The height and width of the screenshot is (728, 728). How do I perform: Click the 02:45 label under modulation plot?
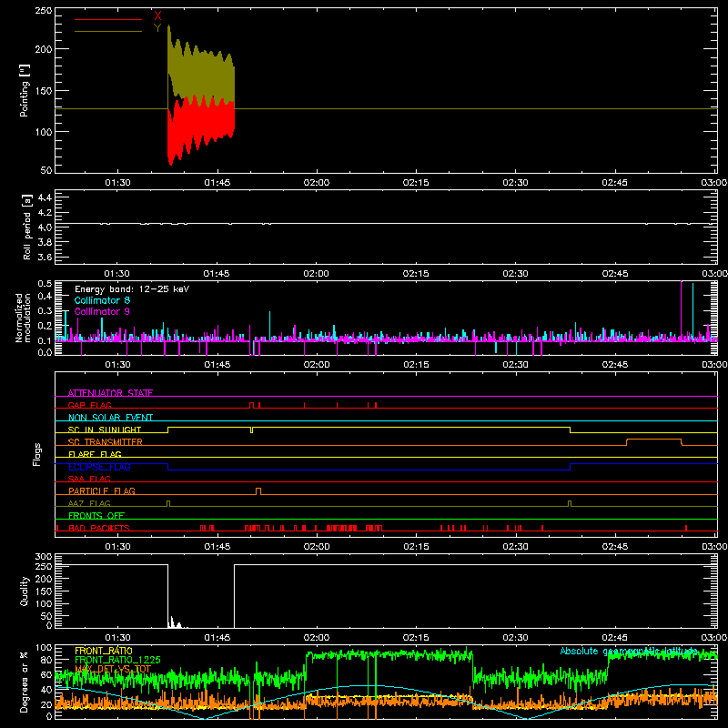(615, 365)
